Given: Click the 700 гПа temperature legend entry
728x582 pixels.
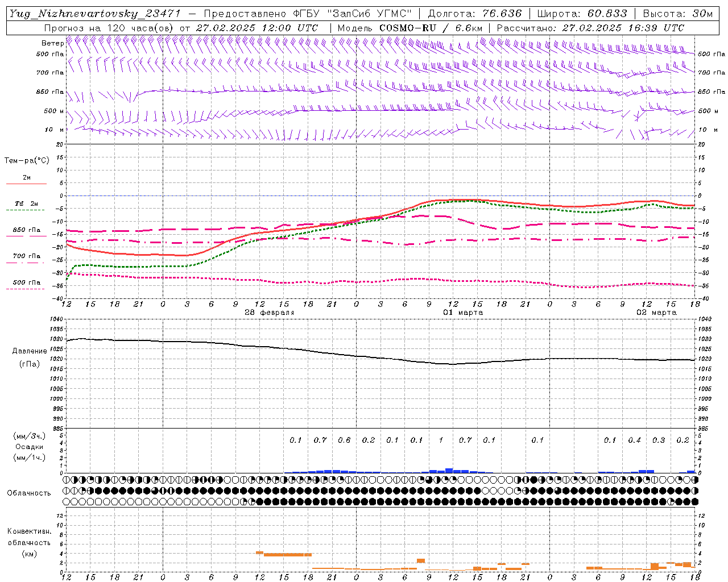Looking at the screenshot, I should [x=27, y=256].
